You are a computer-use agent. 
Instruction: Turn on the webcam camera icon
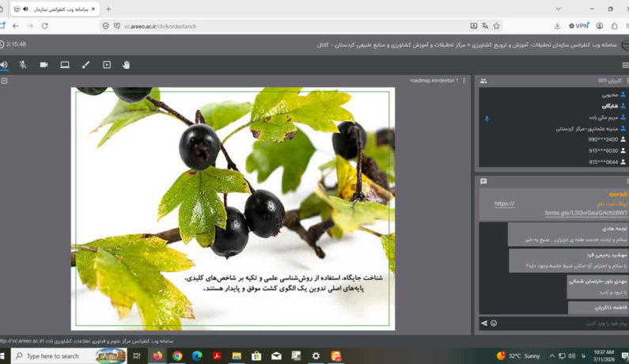(x=44, y=65)
